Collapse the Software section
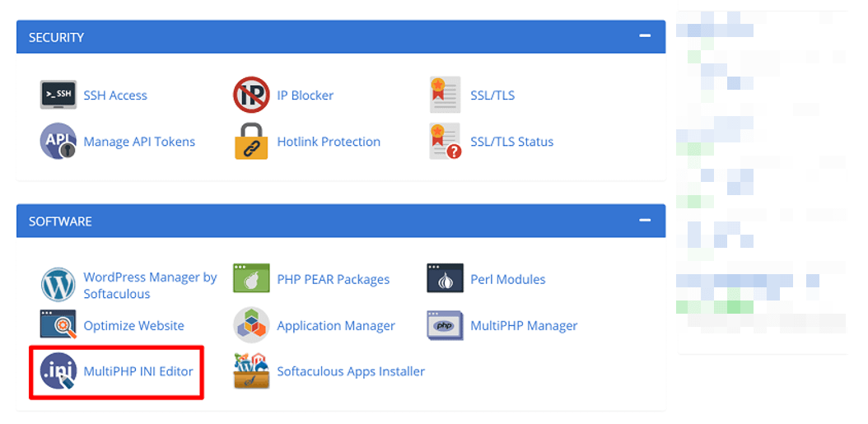This screenshot has width=868, height=424. (645, 221)
